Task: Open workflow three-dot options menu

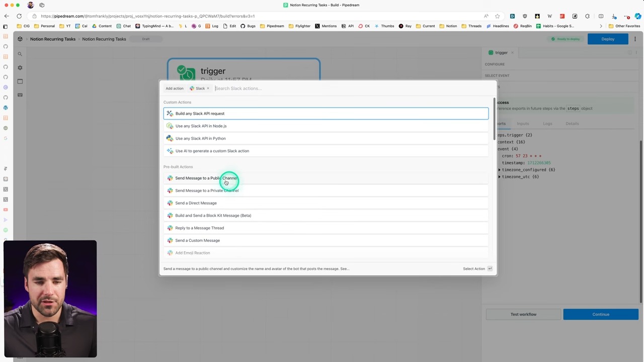Action: (x=635, y=39)
